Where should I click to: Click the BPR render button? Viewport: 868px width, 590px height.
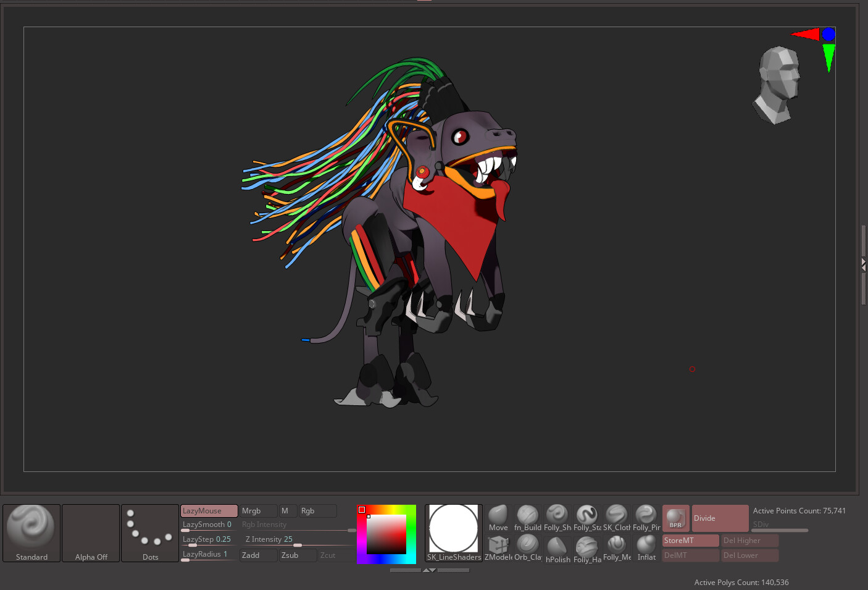pyautogui.click(x=675, y=518)
